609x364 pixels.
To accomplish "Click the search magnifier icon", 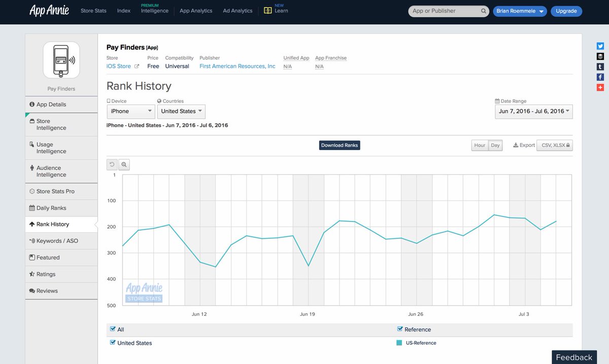I will click(x=484, y=11).
